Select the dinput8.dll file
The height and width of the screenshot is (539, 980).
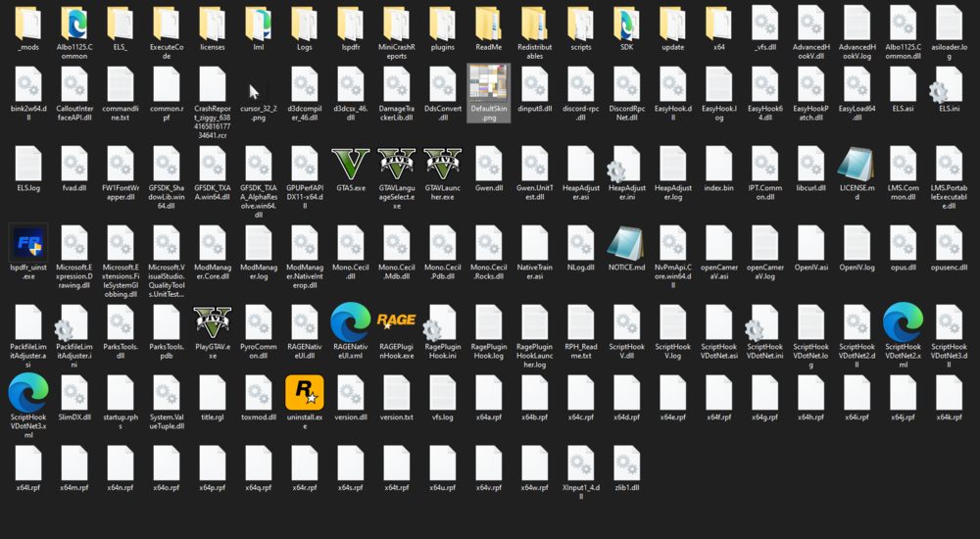(534, 83)
